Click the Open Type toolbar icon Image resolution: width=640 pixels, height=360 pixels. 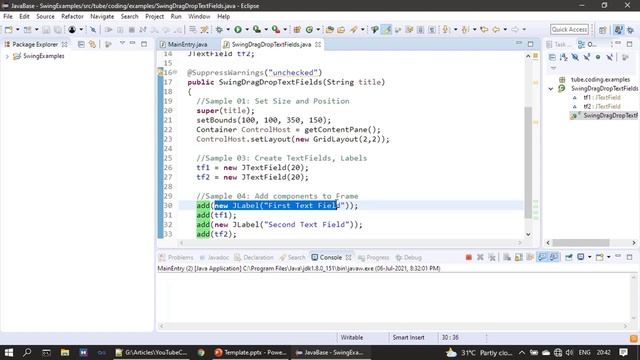[x=329, y=29]
